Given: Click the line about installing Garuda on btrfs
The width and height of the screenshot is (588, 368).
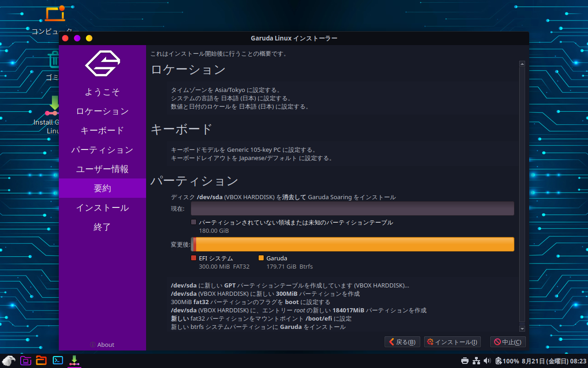Looking at the screenshot, I should point(258,327).
